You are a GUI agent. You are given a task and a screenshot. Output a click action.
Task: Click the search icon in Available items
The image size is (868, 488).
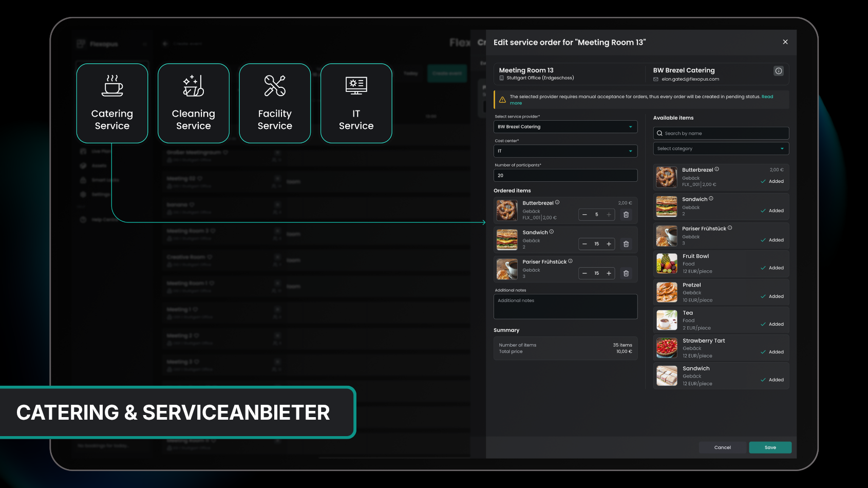[660, 133]
